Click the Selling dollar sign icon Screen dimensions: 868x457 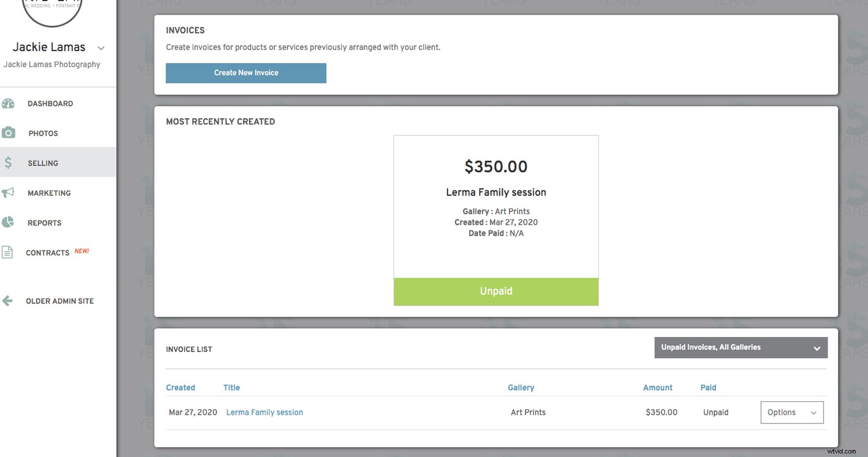[x=8, y=163]
